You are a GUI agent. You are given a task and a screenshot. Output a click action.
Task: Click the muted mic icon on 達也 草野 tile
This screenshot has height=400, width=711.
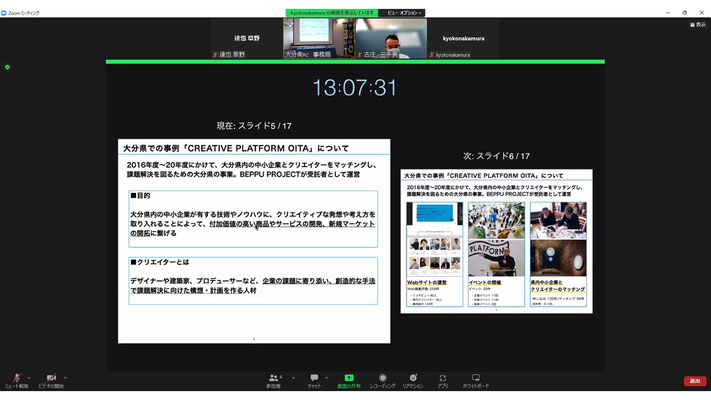pos(215,54)
